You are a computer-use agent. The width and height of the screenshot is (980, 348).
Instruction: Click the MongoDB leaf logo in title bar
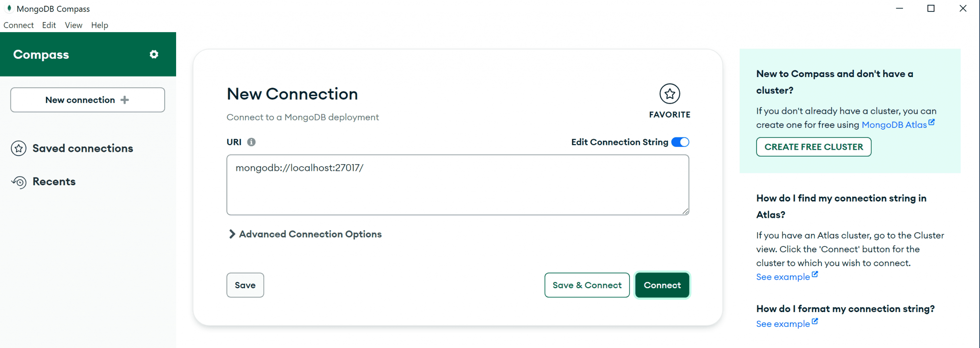pyautogui.click(x=9, y=9)
